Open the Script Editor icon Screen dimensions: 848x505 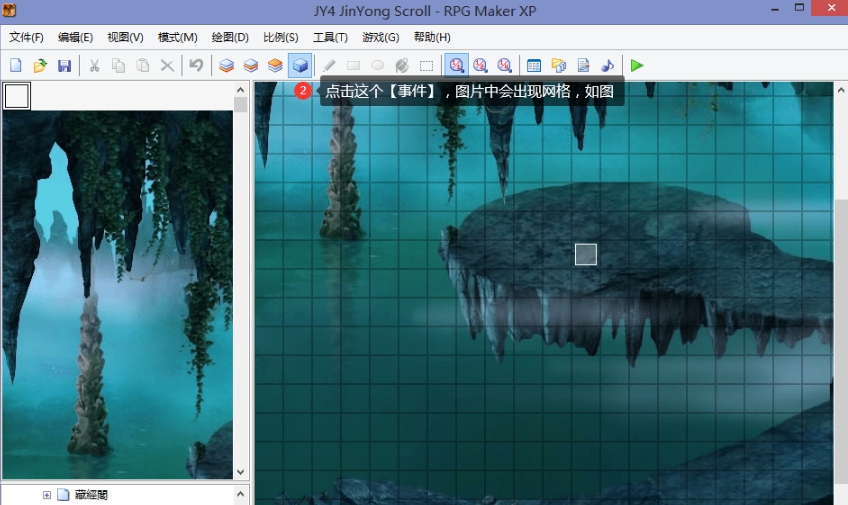coord(583,65)
